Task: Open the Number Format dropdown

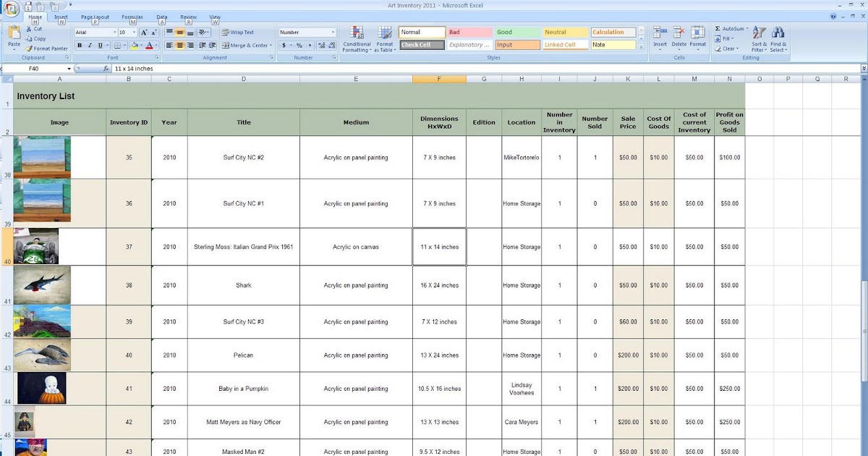Action: (x=333, y=33)
